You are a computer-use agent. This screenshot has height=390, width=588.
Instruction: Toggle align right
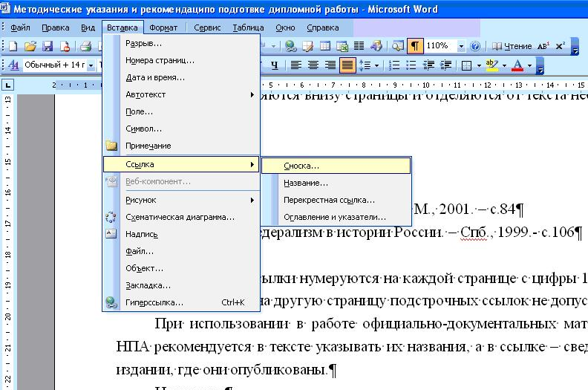click(330, 65)
